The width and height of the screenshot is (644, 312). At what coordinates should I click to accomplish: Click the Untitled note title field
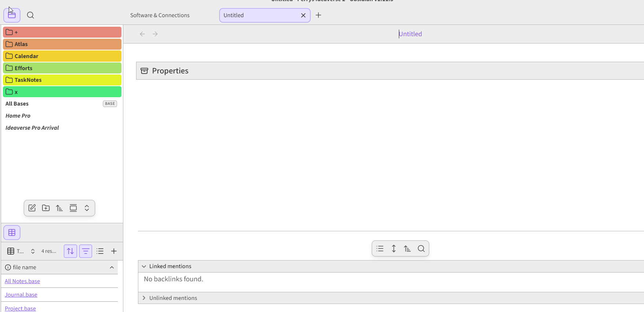[x=410, y=34]
